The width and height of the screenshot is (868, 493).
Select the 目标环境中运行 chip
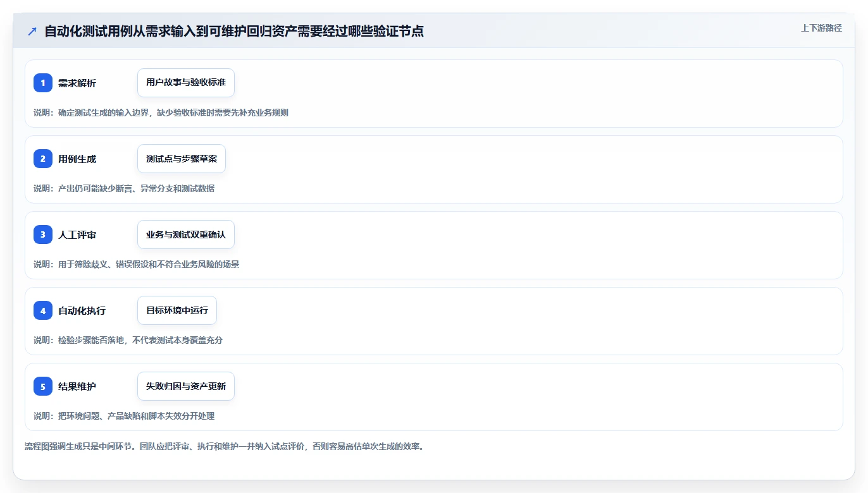(177, 310)
